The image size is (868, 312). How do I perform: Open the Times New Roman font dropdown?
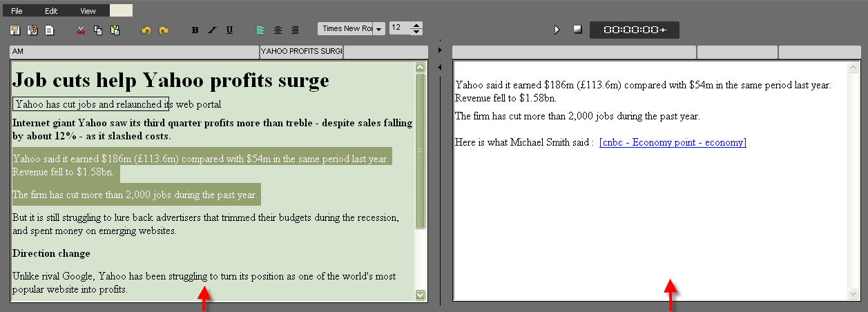(379, 29)
